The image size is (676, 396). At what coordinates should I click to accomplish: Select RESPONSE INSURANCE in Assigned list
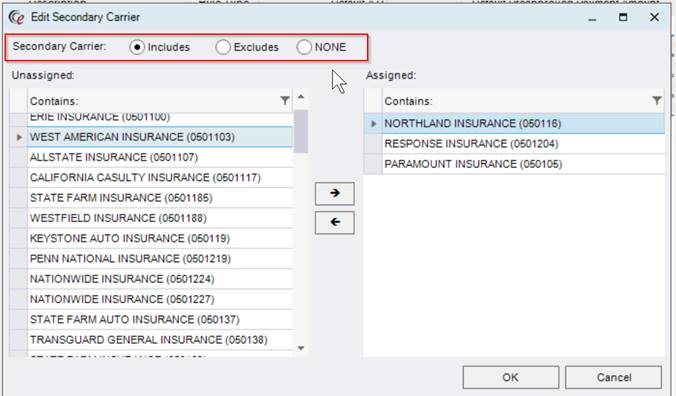point(523,143)
